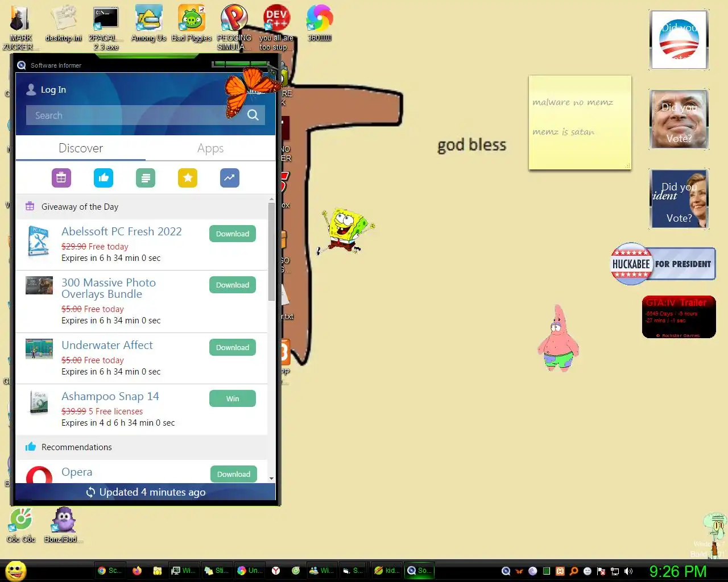Click the refresh icon beside Updated 4 minutes ago

click(90, 492)
